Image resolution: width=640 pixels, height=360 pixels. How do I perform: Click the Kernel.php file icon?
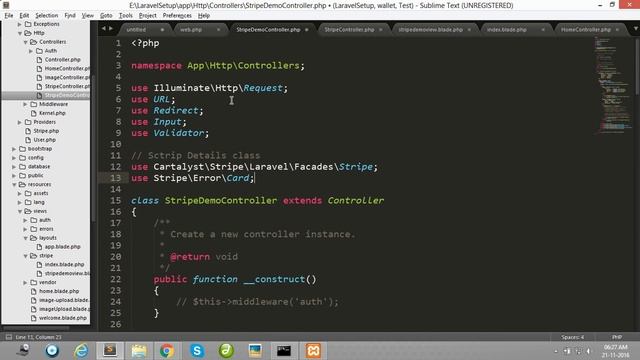[x=33, y=113]
